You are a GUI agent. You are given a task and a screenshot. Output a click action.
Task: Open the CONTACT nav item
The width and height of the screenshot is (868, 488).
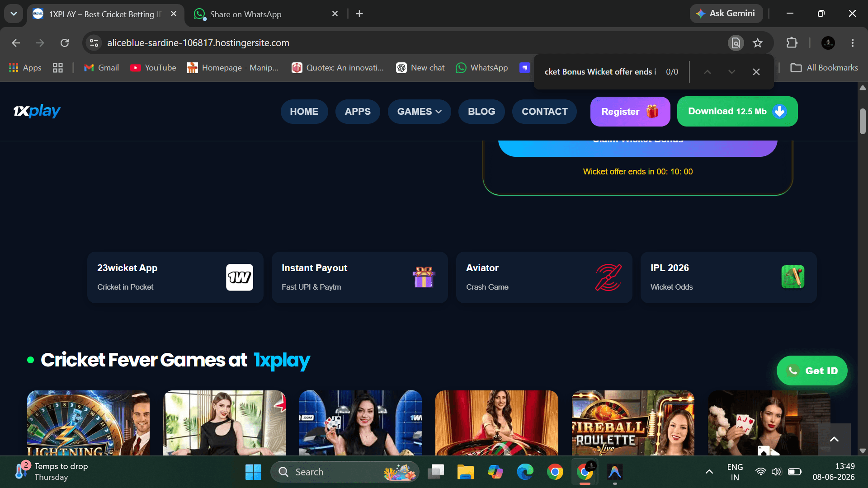tap(544, 112)
